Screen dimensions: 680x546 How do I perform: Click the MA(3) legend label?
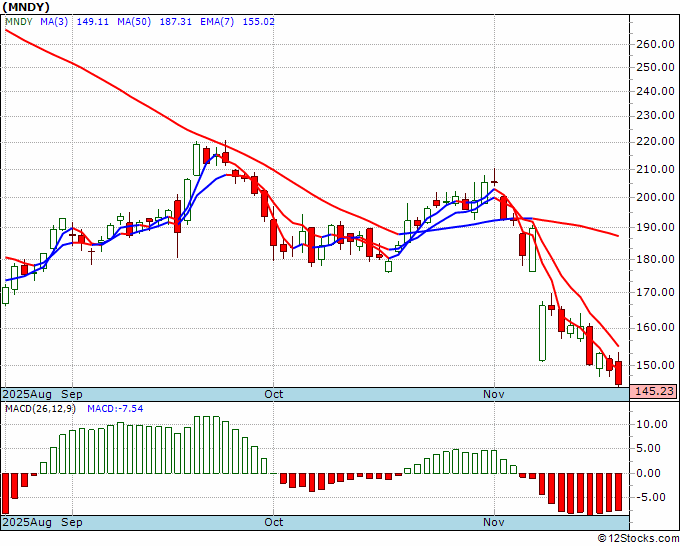pos(54,22)
